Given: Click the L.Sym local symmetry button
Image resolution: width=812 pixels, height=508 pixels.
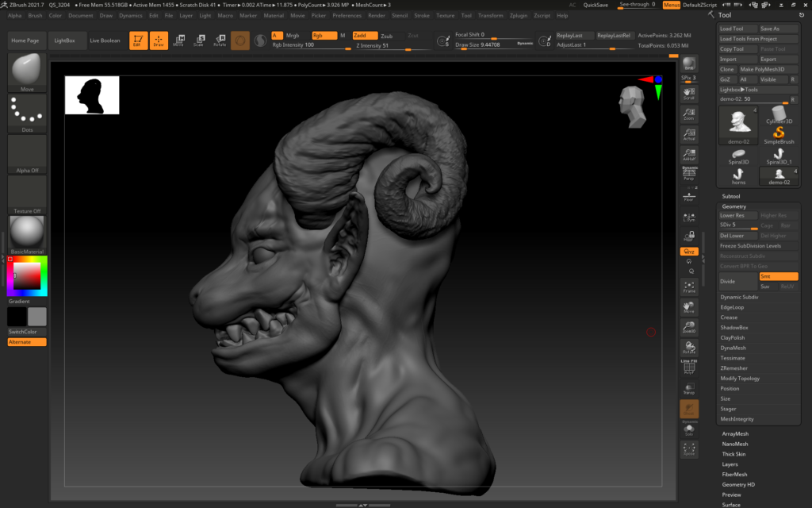Looking at the screenshot, I should [x=689, y=217].
